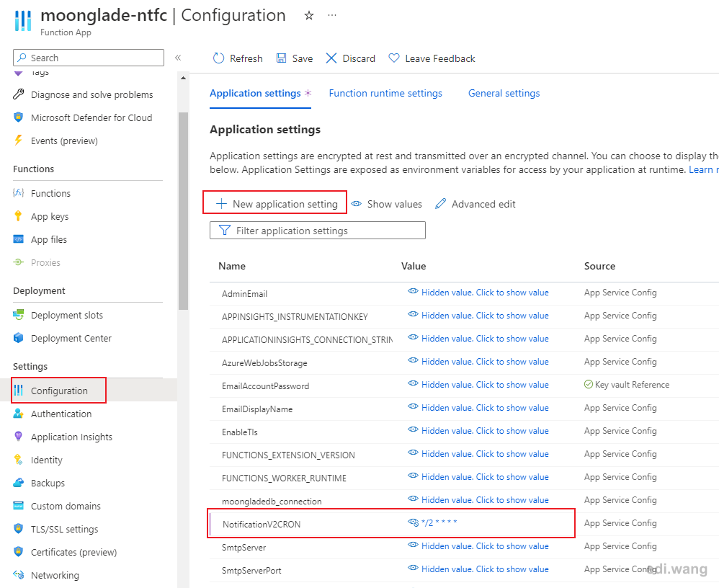Click the Learn more link
Image resolution: width=719 pixels, height=588 pixels.
703,169
